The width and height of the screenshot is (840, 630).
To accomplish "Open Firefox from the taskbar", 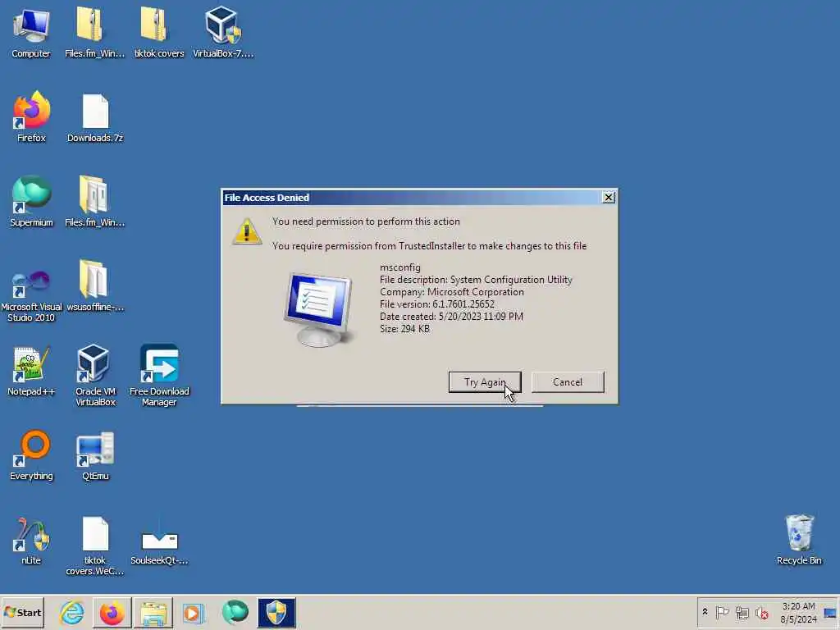I will click(x=112, y=612).
